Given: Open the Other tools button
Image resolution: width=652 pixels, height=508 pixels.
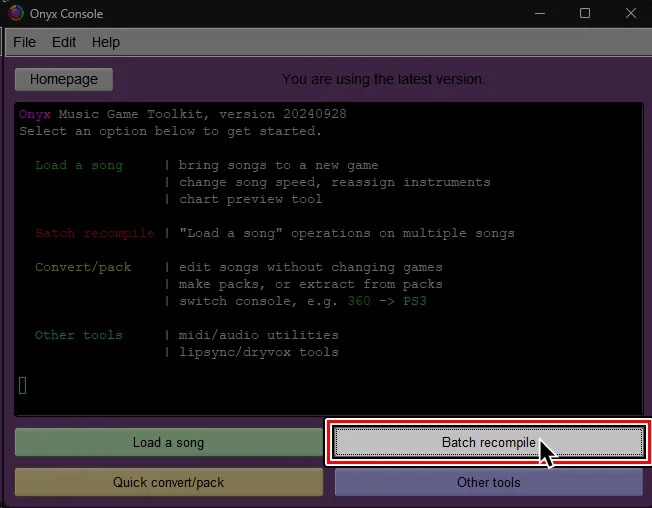Looking at the screenshot, I should [489, 482].
